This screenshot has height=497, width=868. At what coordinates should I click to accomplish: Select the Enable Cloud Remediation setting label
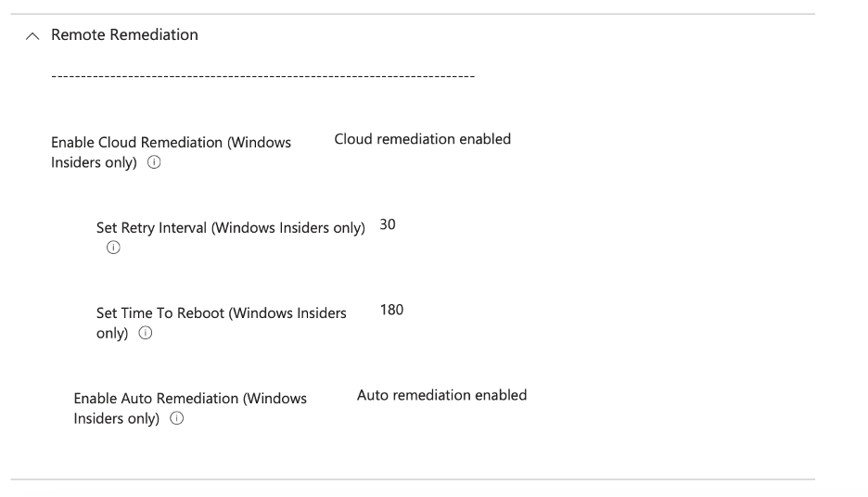171,143
